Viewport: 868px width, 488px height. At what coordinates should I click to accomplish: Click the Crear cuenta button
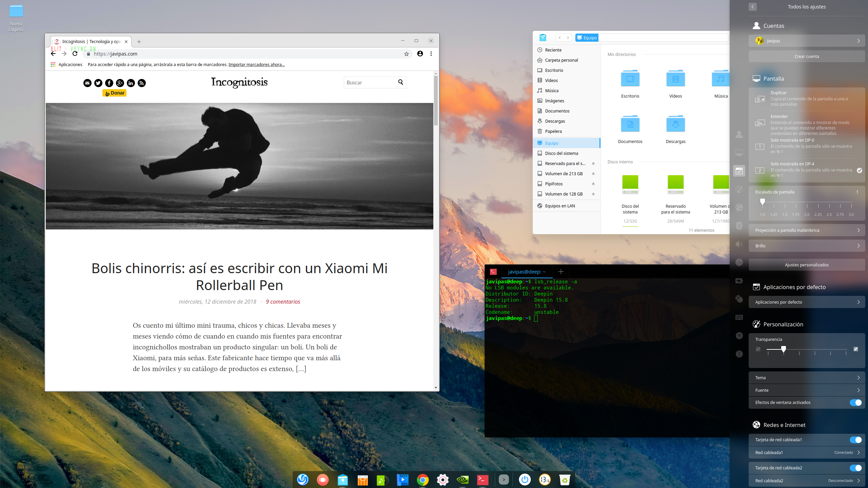point(806,56)
